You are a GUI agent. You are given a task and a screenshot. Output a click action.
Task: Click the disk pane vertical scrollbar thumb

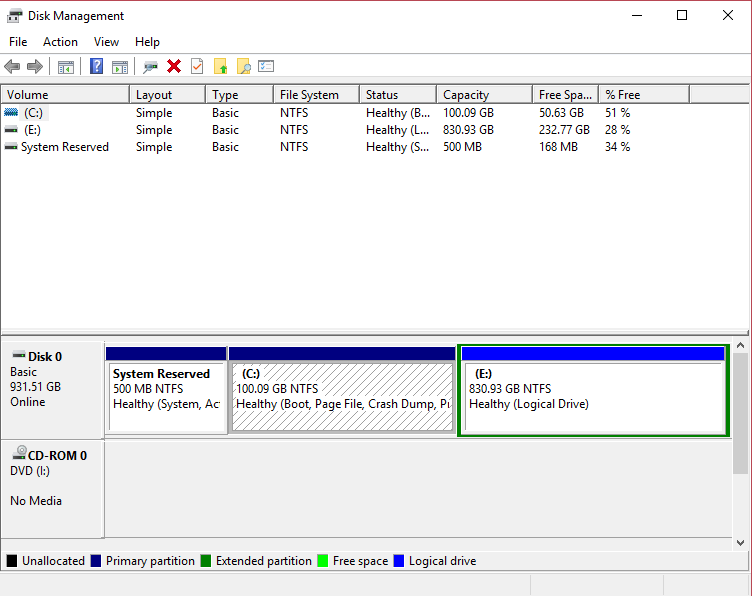coord(740,413)
